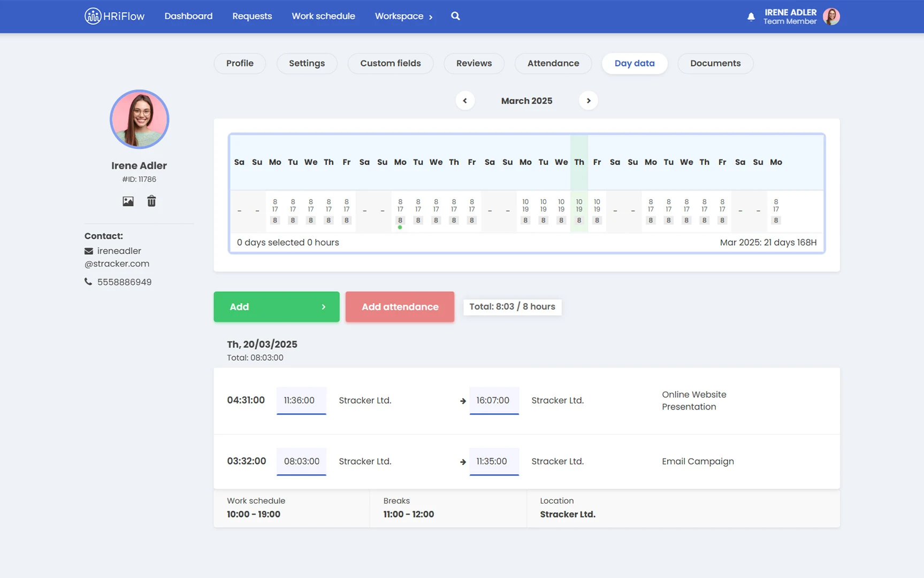This screenshot has width=924, height=578.
Task: Click the phone contact icon
Action: (88, 282)
